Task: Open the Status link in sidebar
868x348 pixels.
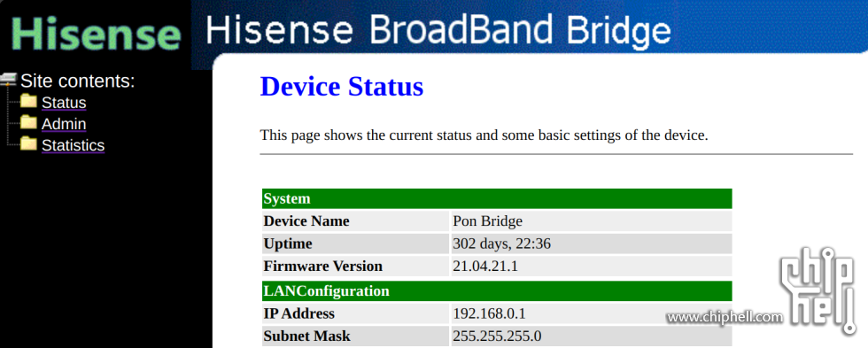Action: pyautogui.click(x=64, y=103)
